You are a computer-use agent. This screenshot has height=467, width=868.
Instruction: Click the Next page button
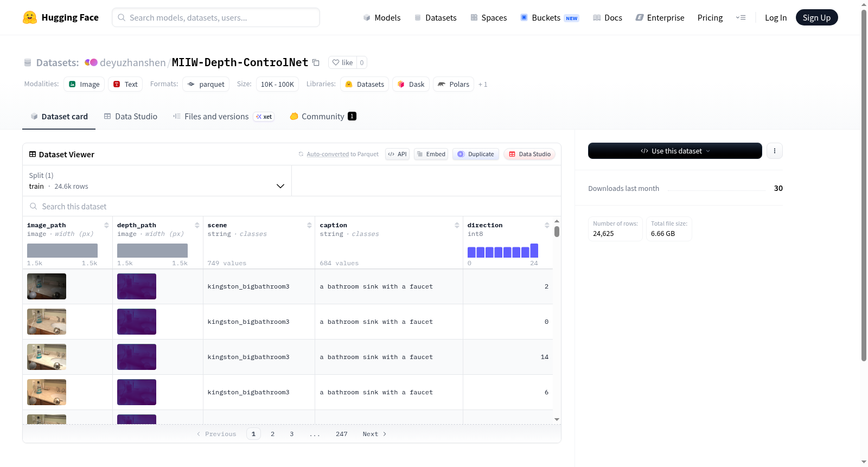(x=374, y=434)
